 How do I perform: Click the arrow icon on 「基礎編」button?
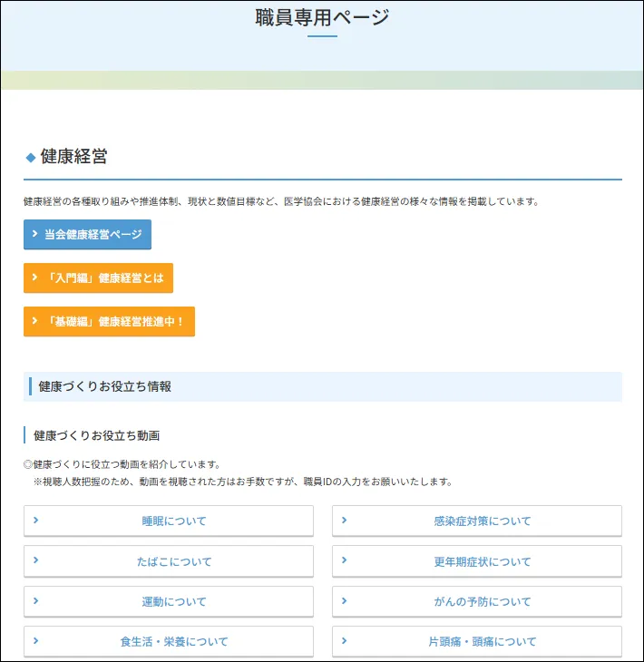[x=35, y=320]
